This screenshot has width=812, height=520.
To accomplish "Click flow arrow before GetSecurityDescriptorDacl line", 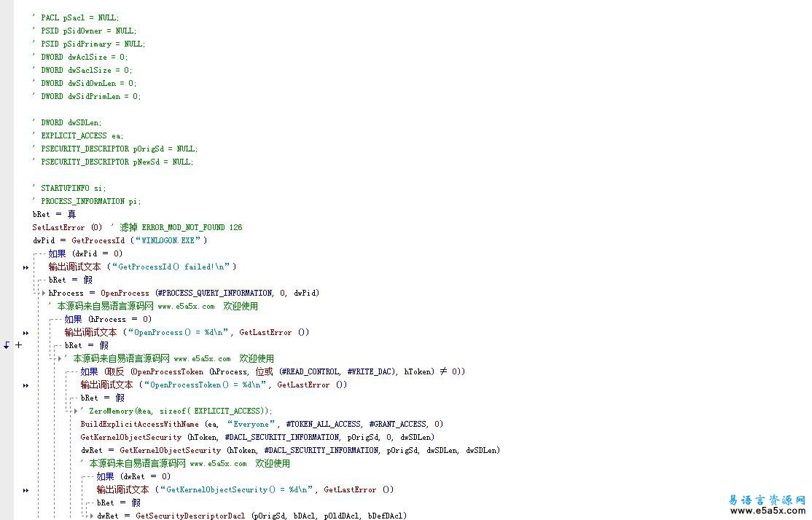I will [x=91, y=516].
